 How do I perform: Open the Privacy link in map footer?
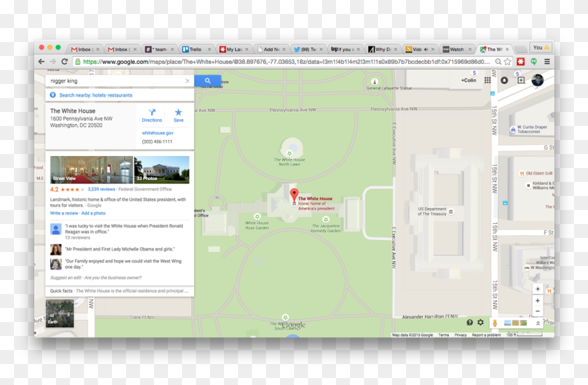click(x=461, y=335)
